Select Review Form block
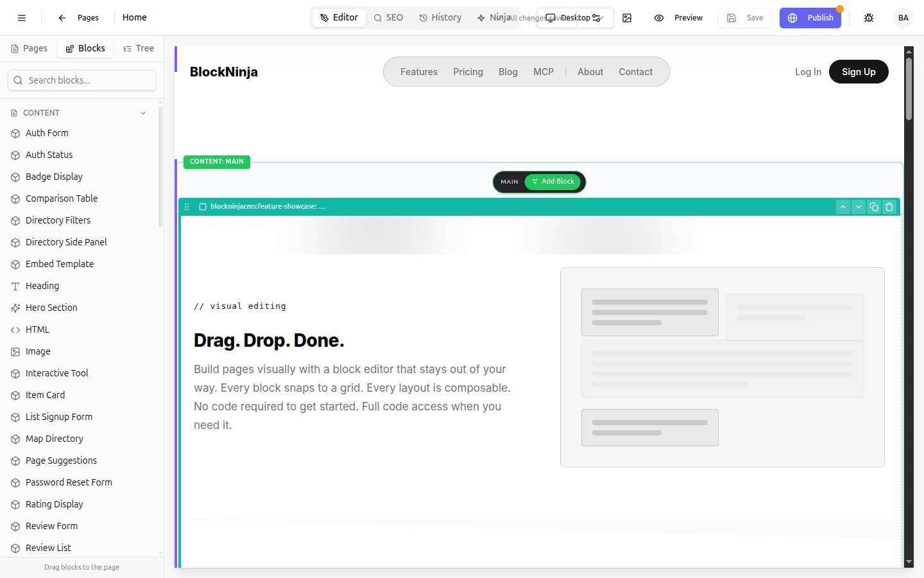Screen dimensions: 924x578 pyautogui.click(x=81, y=526)
